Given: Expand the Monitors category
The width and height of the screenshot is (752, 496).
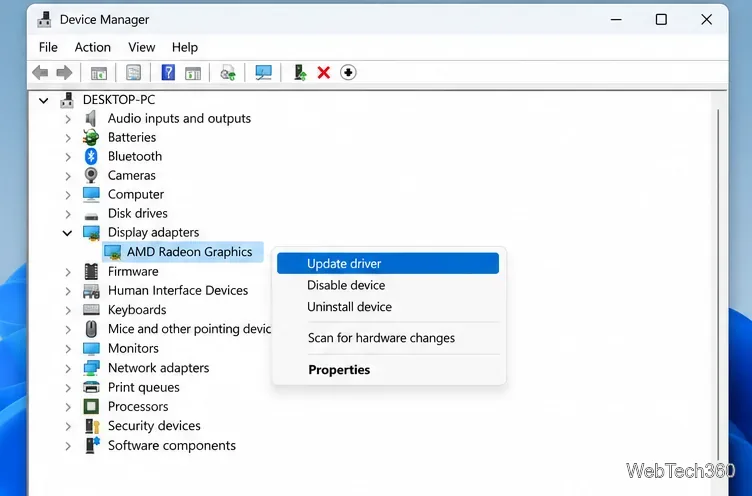Looking at the screenshot, I should point(68,349).
